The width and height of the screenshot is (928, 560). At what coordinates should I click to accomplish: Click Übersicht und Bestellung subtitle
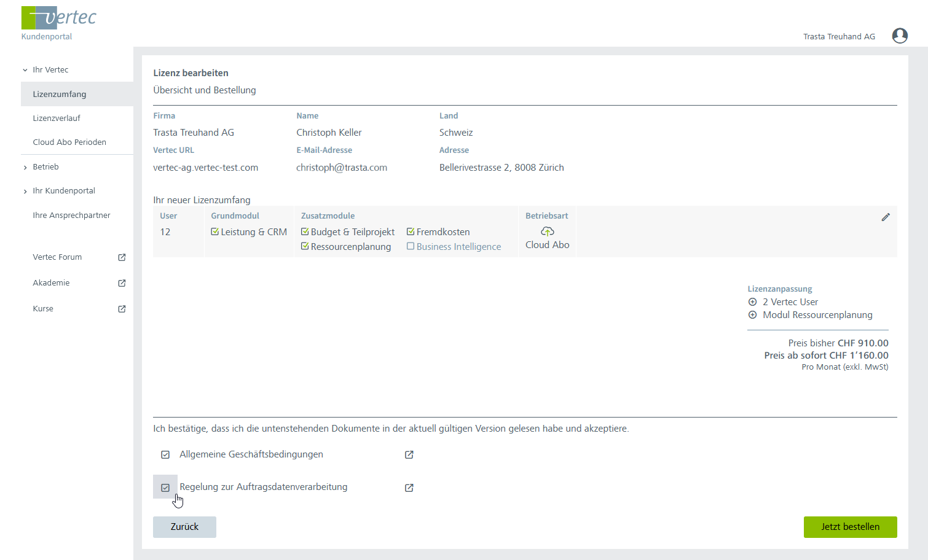pos(205,90)
